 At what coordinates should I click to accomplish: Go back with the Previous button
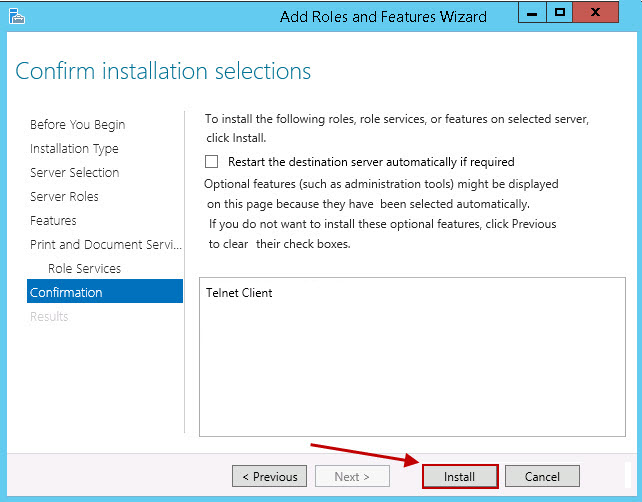click(x=269, y=477)
